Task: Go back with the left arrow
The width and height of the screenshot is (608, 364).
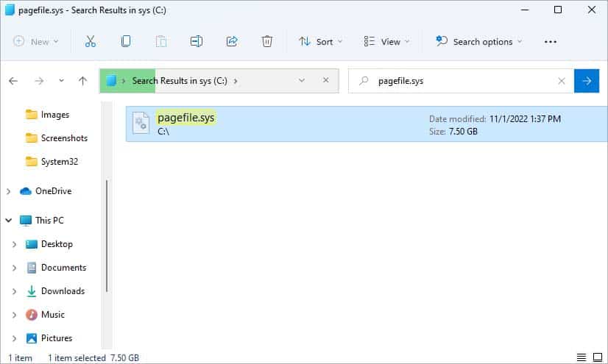Action: click(x=13, y=81)
